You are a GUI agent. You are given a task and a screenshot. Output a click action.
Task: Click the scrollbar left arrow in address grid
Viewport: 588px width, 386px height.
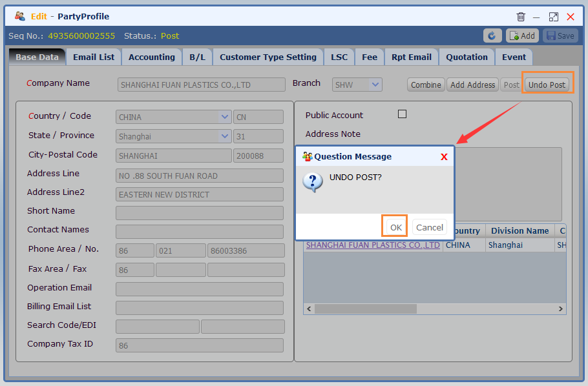(x=309, y=309)
